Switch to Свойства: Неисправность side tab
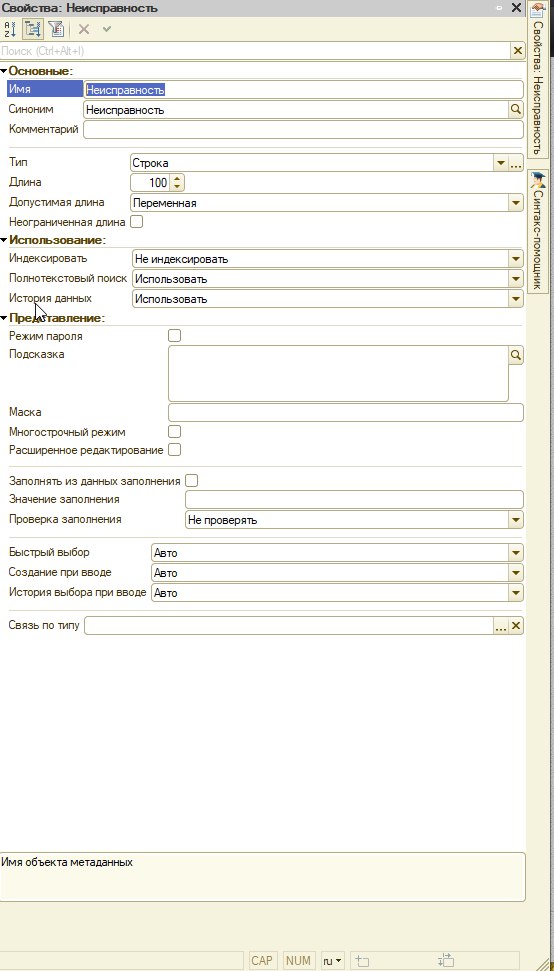The width and height of the screenshot is (554, 971). tap(538, 79)
